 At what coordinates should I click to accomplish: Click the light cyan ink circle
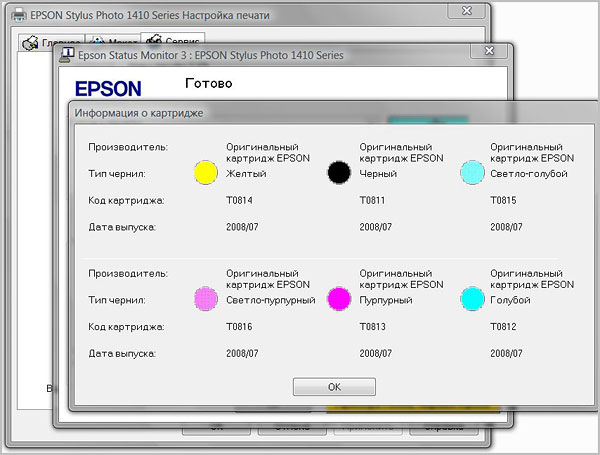[x=472, y=173]
